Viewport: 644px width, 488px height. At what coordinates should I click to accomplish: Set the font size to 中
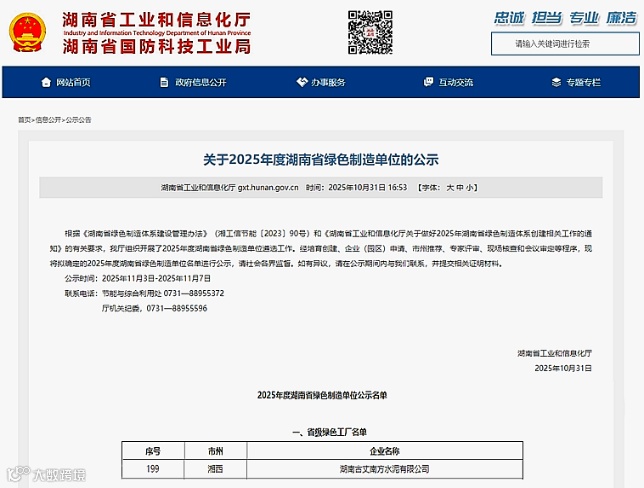tap(460, 188)
